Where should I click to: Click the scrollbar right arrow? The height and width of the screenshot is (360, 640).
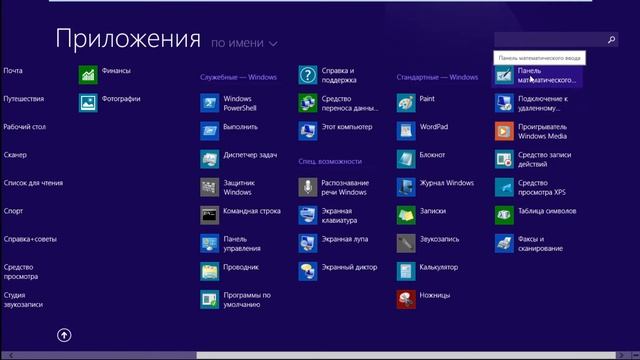(x=621, y=356)
